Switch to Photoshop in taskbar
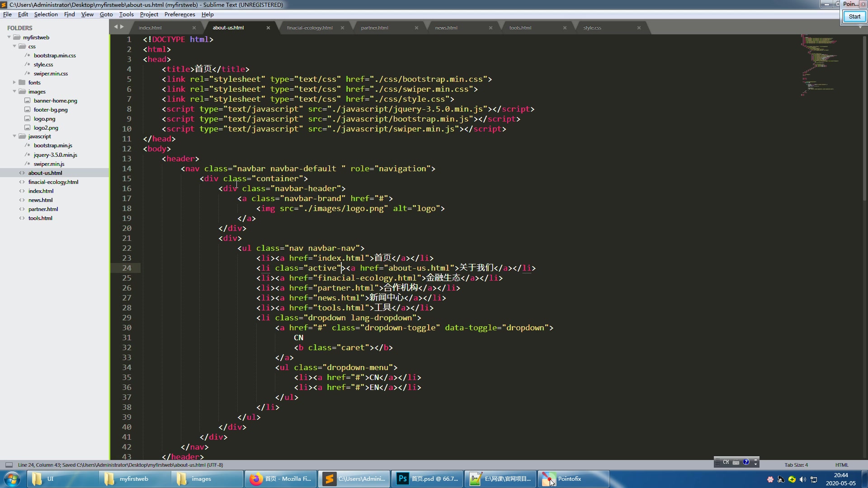 (x=427, y=479)
